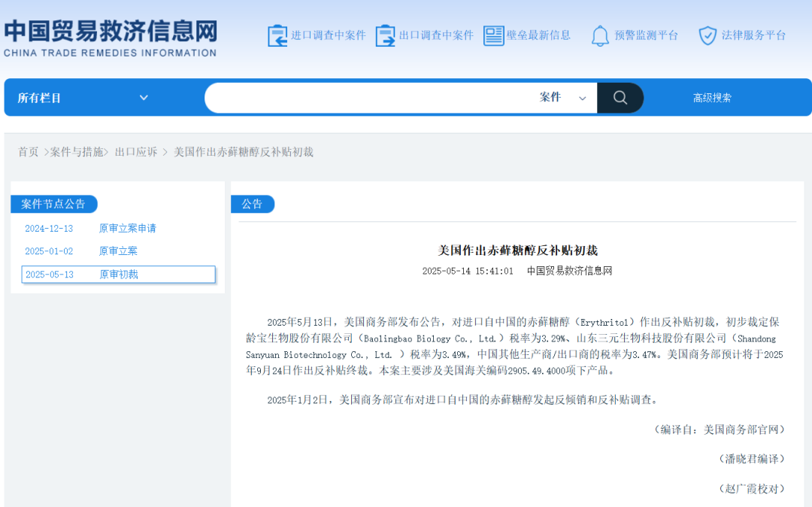Open 法律服务平台 link

click(x=753, y=35)
